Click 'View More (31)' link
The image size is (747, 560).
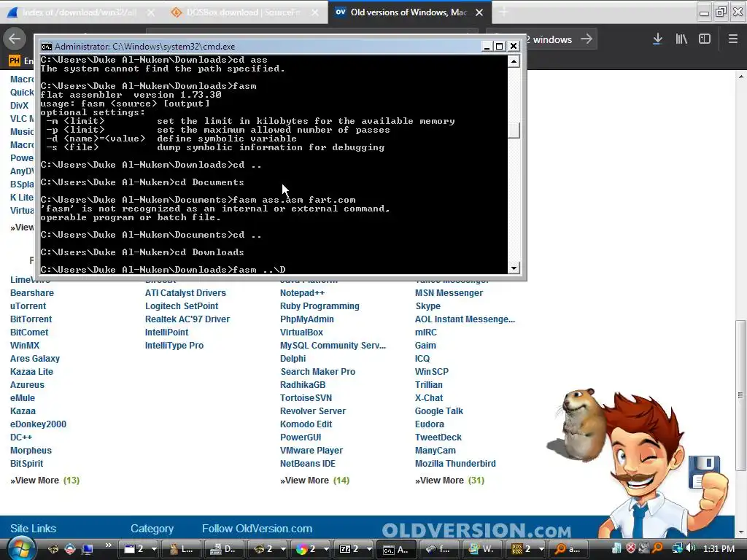pyautogui.click(x=449, y=480)
